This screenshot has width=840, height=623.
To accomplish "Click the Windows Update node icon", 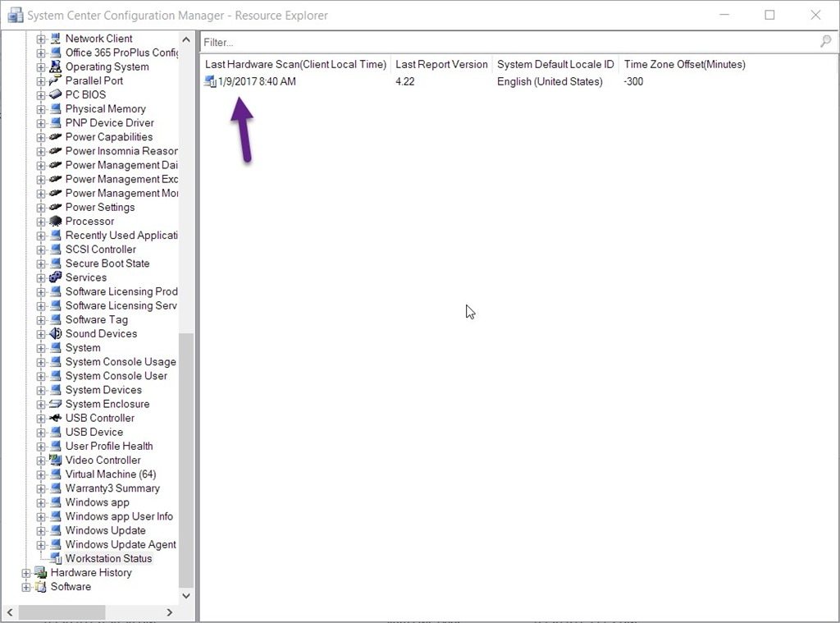I will [x=55, y=530].
